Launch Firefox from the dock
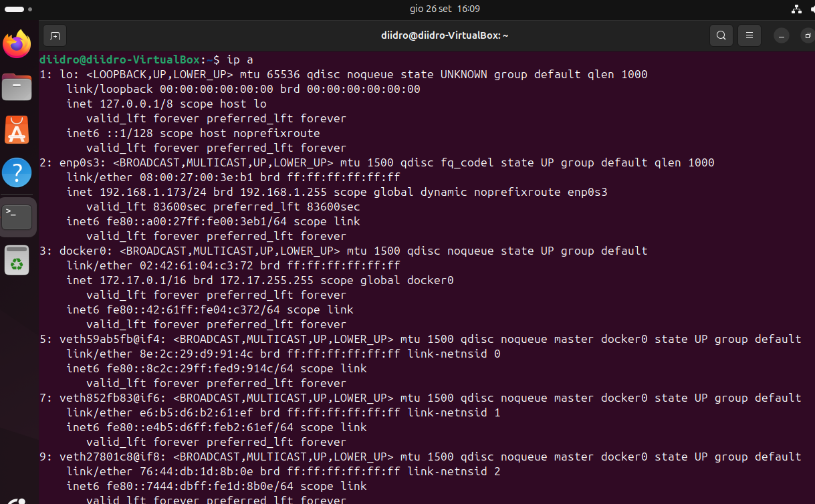Viewport: 815px width, 504px height. coord(17,45)
